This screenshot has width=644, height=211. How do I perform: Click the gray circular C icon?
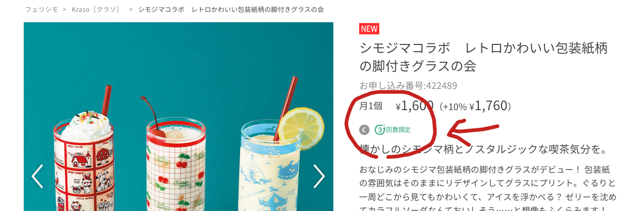point(364,130)
